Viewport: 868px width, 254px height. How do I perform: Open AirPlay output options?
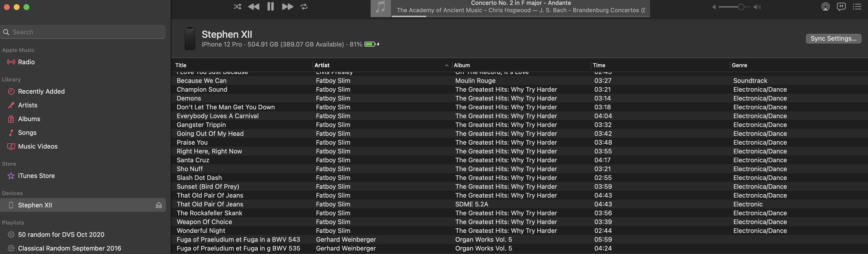coord(825,7)
